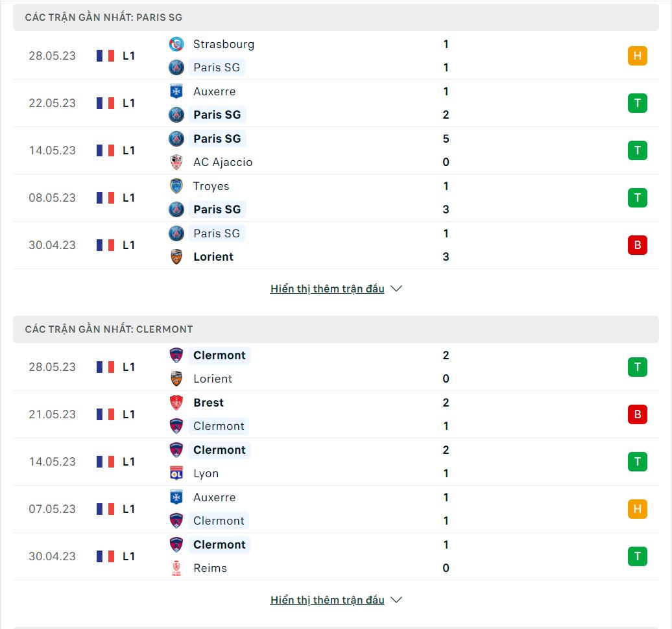Click green T badge for Clermont vs Lyon
The width and height of the screenshot is (672, 629).
637,462
